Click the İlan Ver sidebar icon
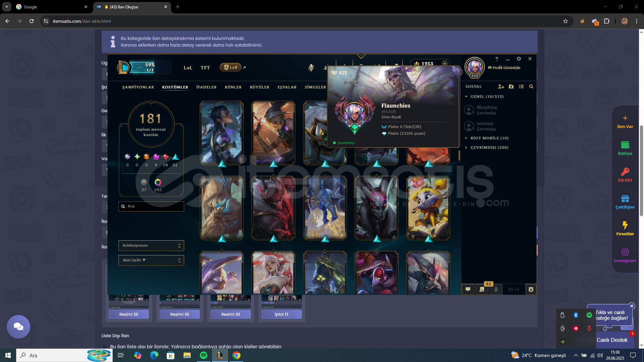This screenshot has height=362, width=644. [625, 122]
